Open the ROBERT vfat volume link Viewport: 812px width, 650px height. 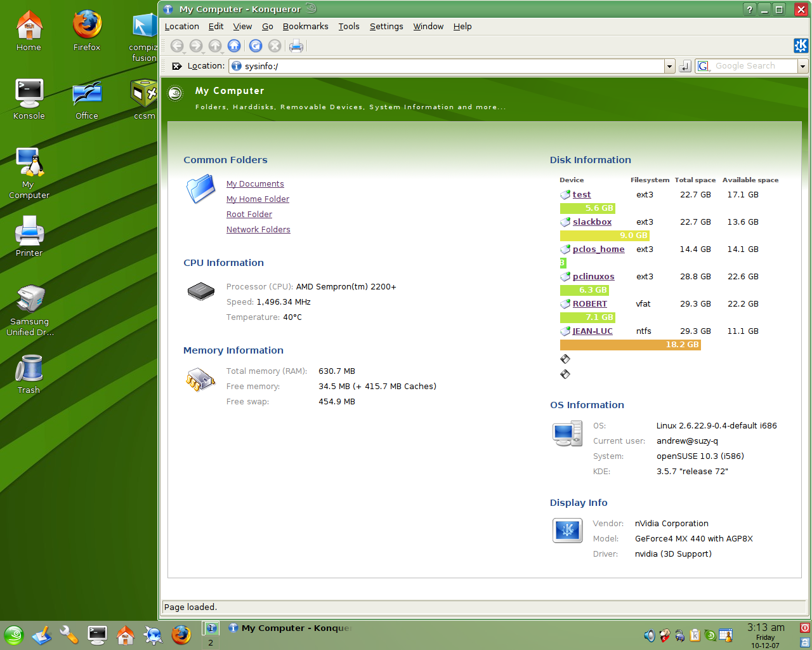pyautogui.click(x=590, y=304)
